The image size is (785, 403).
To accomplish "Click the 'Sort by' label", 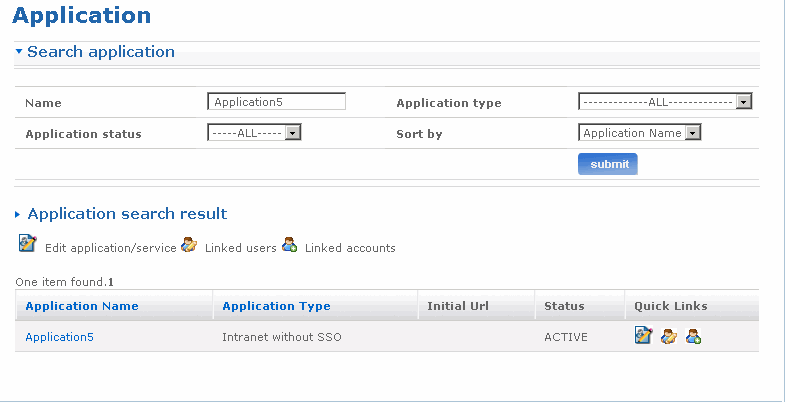I will tap(419, 134).
